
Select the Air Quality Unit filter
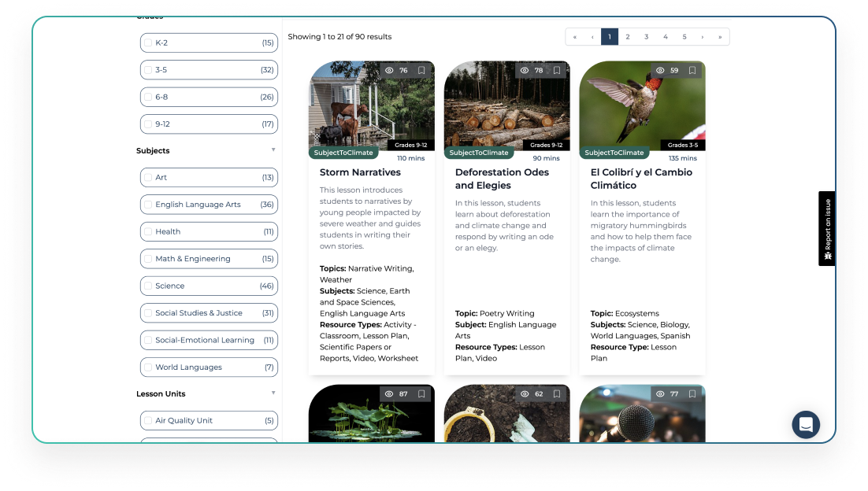pyautogui.click(x=147, y=420)
